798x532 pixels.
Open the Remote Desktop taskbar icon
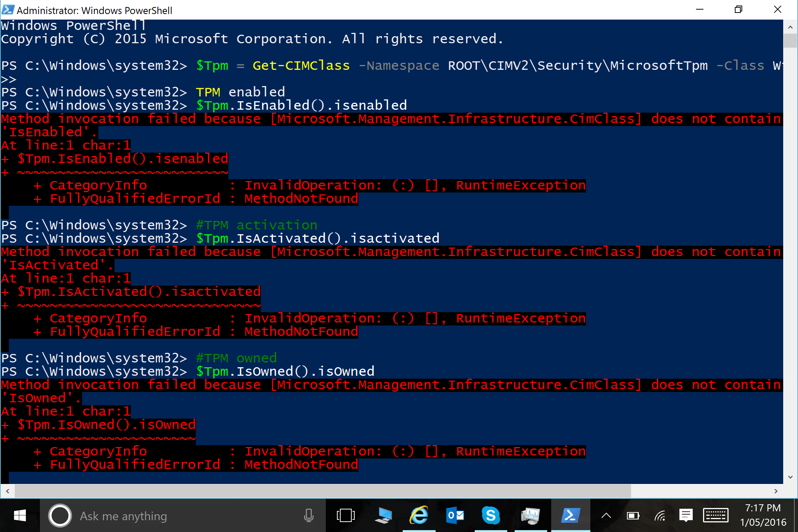point(383,516)
